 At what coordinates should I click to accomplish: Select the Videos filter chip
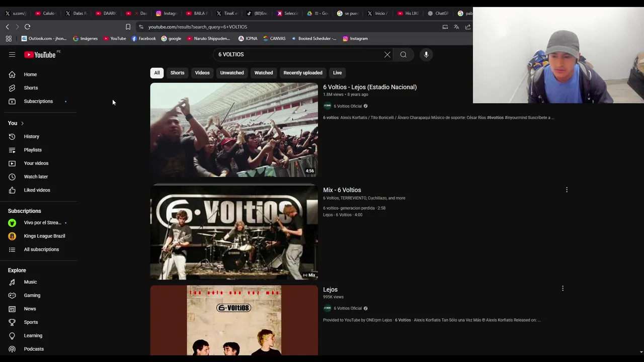[x=202, y=73]
